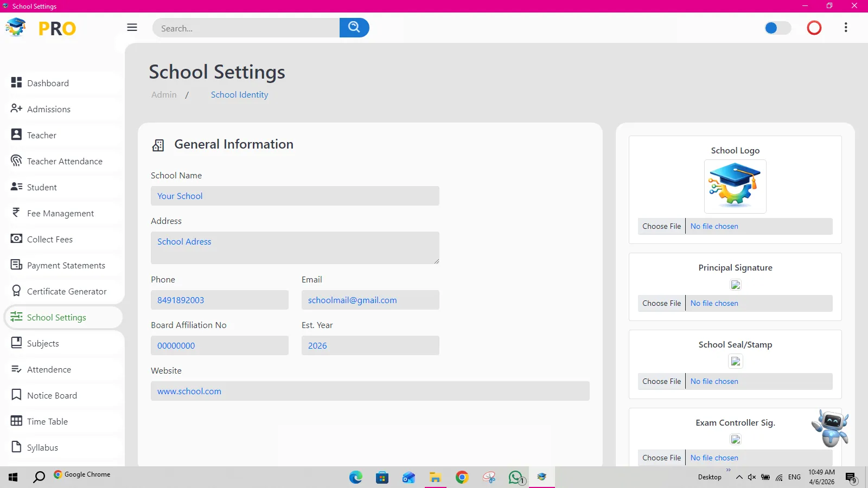The height and width of the screenshot is (488, 868).
Task: Open the Fee Management menu item
Action: [x=64, y=213]
